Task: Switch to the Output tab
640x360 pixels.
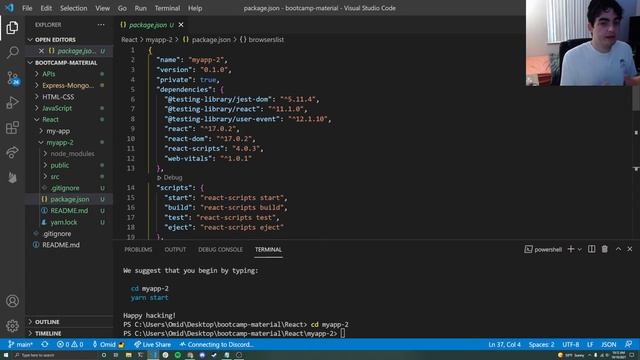Action: tap(175, 249)
